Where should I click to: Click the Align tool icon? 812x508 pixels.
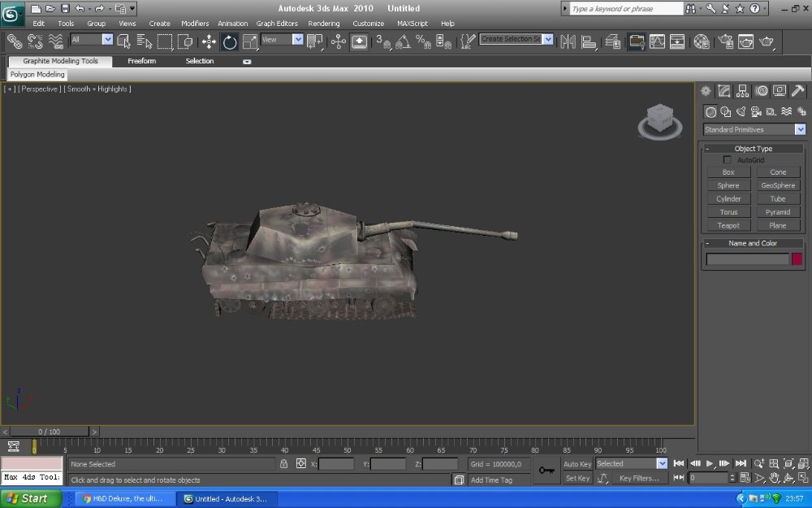589,41
